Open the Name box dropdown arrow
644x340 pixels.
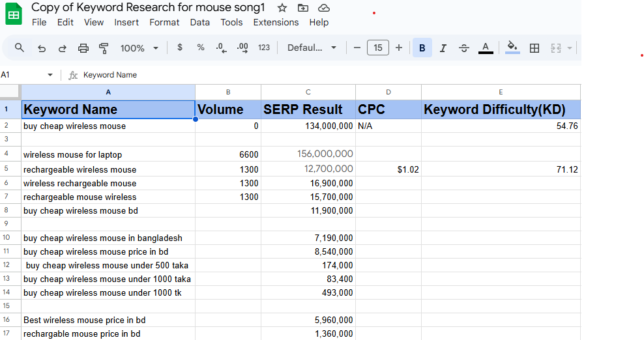tap(50, 75)
